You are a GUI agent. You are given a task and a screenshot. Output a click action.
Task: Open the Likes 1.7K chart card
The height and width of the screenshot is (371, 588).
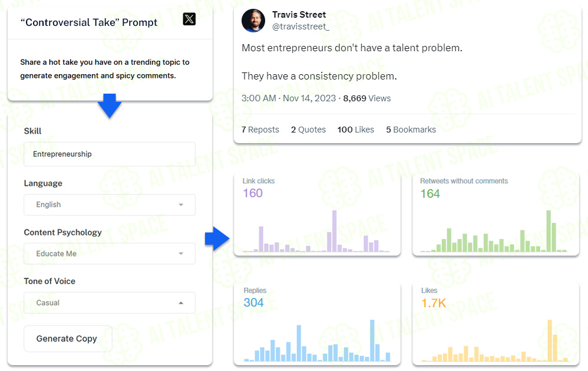(x=495, y=324)
